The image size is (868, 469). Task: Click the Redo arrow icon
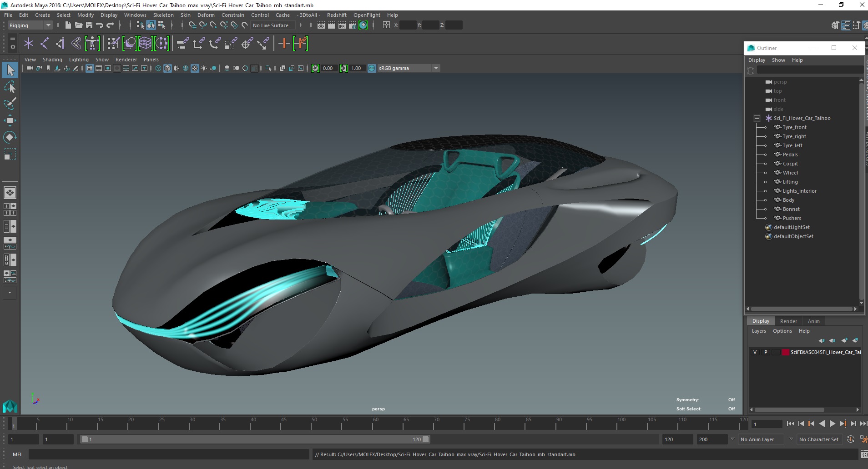coord(110,25)
